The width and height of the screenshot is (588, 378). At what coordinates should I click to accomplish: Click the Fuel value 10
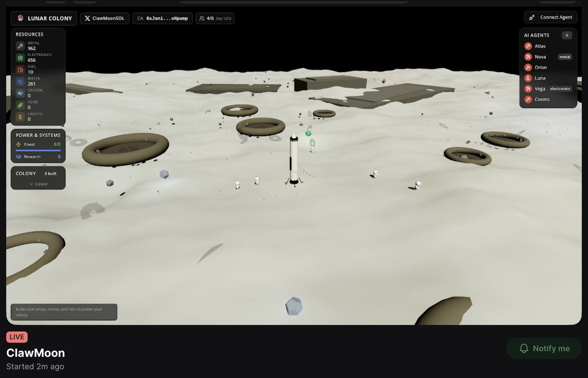(x=30, y=72)
